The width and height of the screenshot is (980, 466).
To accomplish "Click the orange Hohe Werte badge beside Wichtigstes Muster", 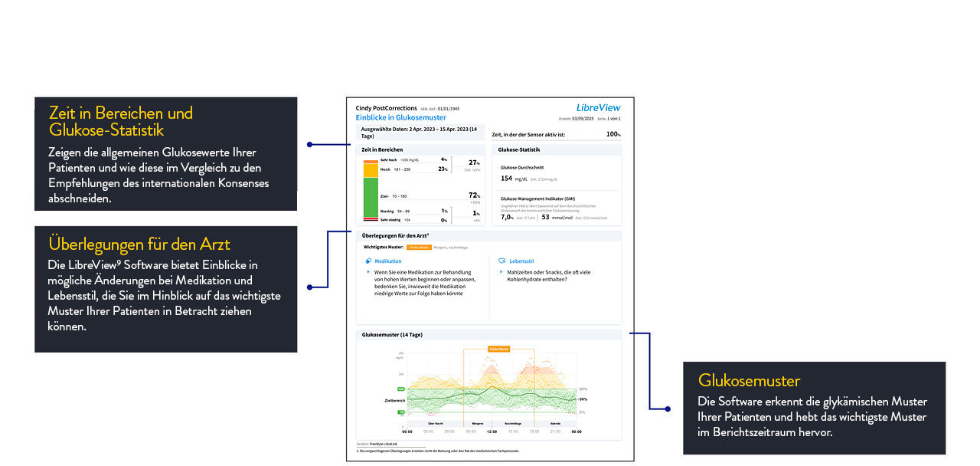I will (x=418, y=248).
